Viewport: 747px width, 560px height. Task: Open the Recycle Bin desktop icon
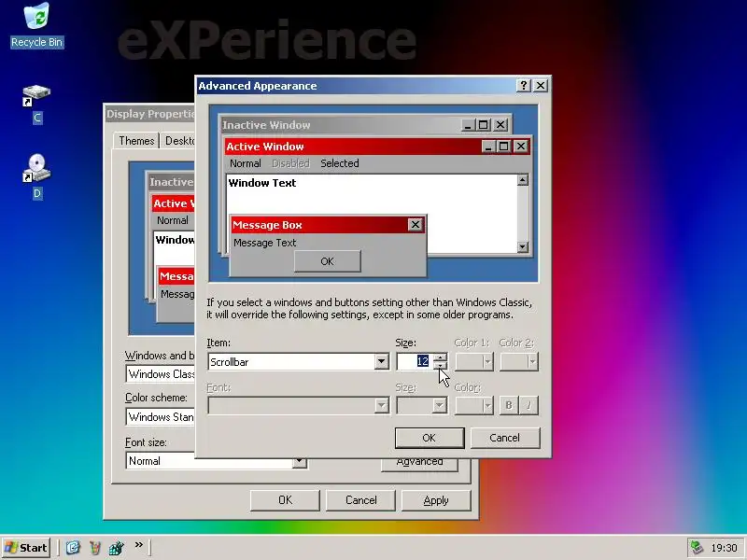coord(36,25)
